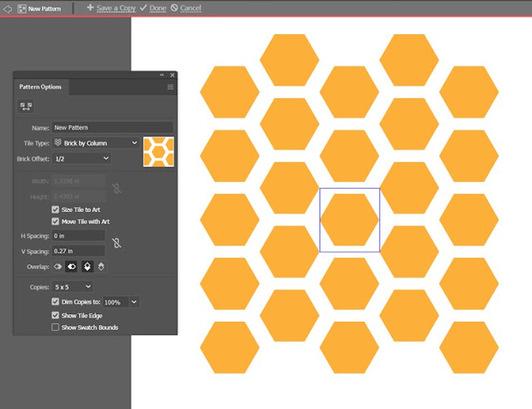Click the dimmed Height field

pyautogui.click(x=78, y=196)
